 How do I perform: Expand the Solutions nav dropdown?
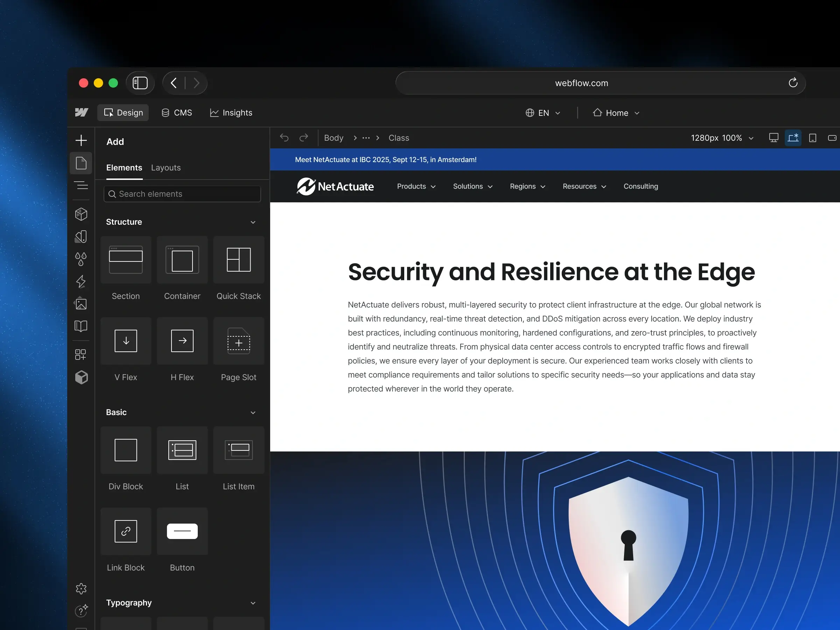(472, 187)
